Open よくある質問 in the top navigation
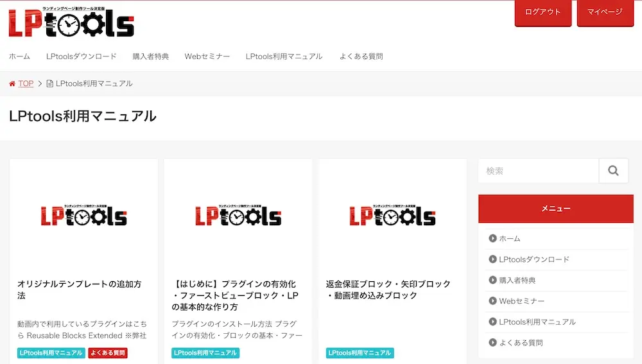 point(361,56)
